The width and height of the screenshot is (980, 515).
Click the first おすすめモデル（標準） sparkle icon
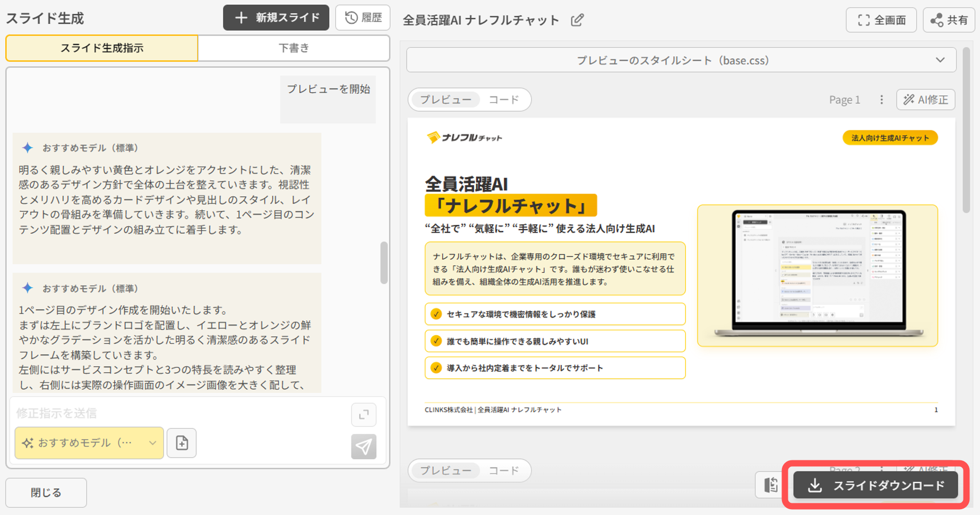tap(28, 148)
